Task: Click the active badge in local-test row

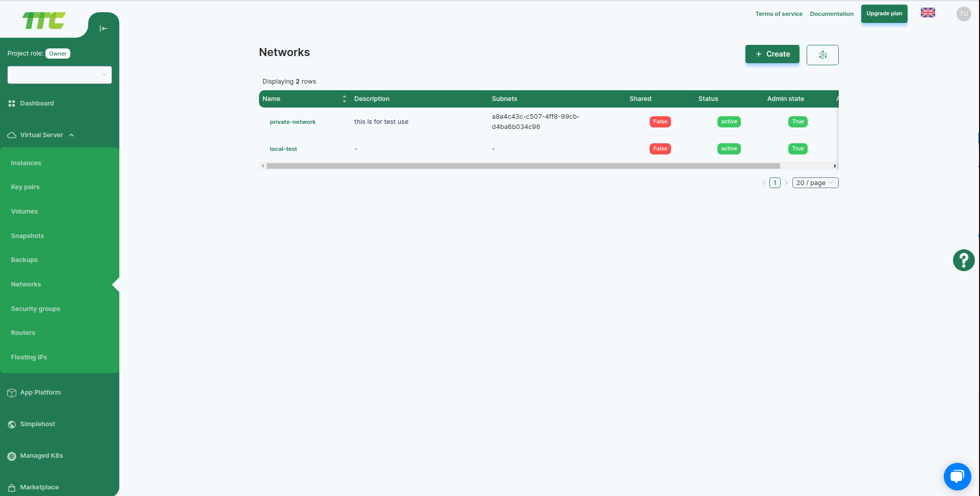Action: [729, 149]
